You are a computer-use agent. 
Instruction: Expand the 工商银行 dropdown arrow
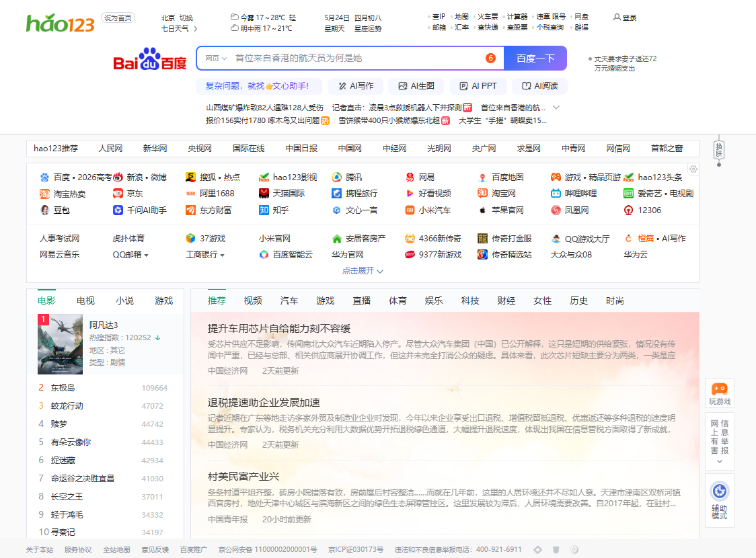click(222, 255)
